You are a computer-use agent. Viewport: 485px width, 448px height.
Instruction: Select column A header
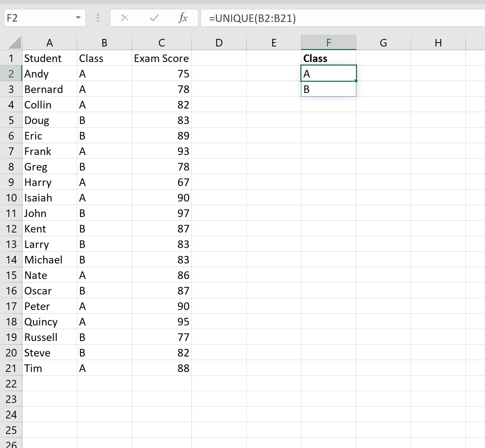49,43
